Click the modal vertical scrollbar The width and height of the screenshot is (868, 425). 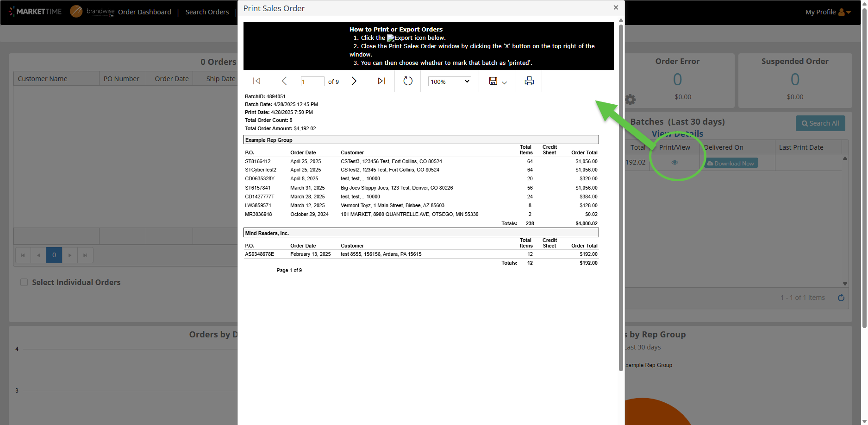pyautogui.click(x=621, y=197)
